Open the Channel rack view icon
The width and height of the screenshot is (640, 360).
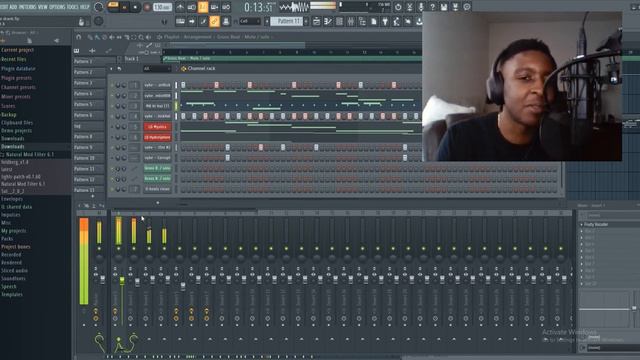(339, 21)
